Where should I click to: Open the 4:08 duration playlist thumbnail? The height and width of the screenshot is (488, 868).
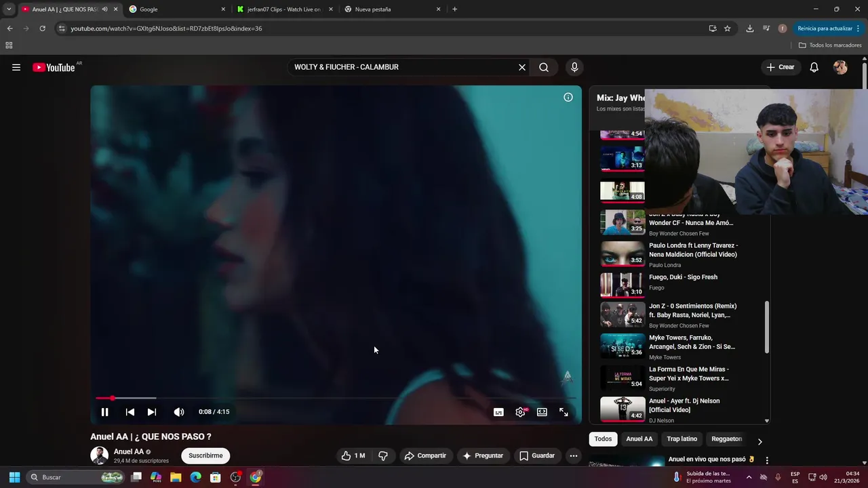[x=623, y=190]
